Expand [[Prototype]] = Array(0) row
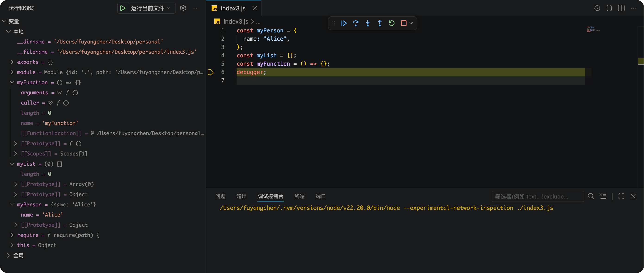This screenshot has height=273, width=644. pyautogui.click(x=16, y=184)
